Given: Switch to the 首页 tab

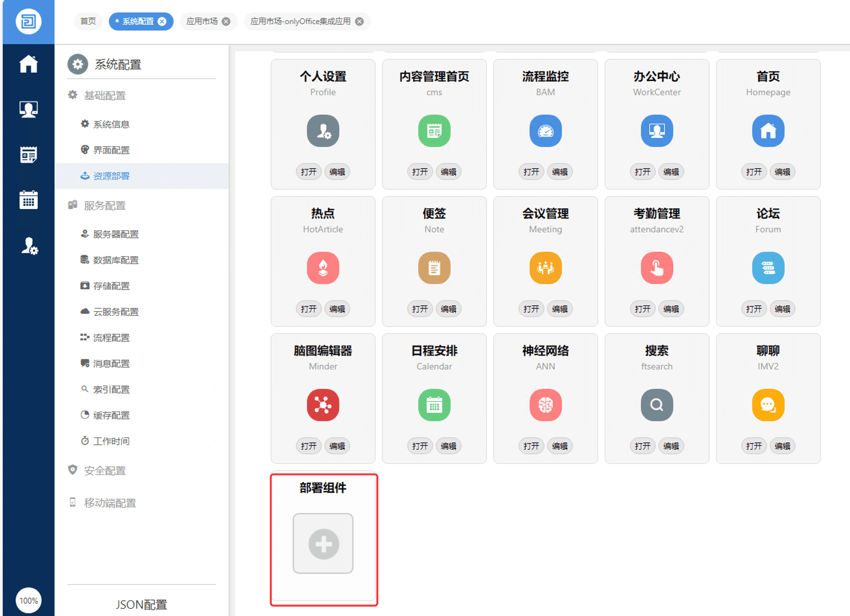Looking at the screenshot, I should point(88,21).
